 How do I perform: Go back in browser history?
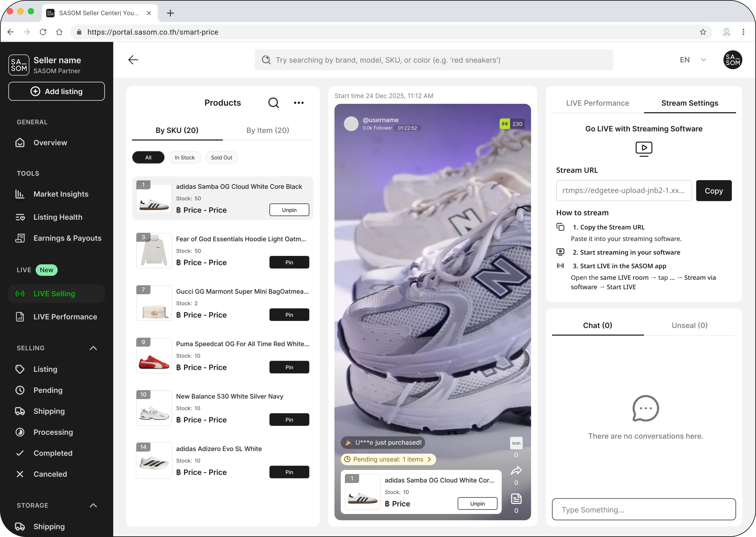pyautogui.click(x=11, y=32)
